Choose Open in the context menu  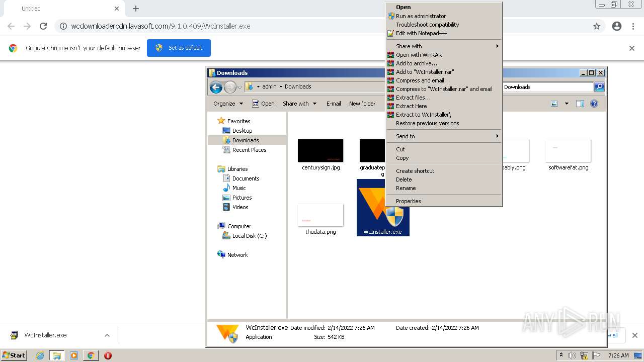pos(444,8)
